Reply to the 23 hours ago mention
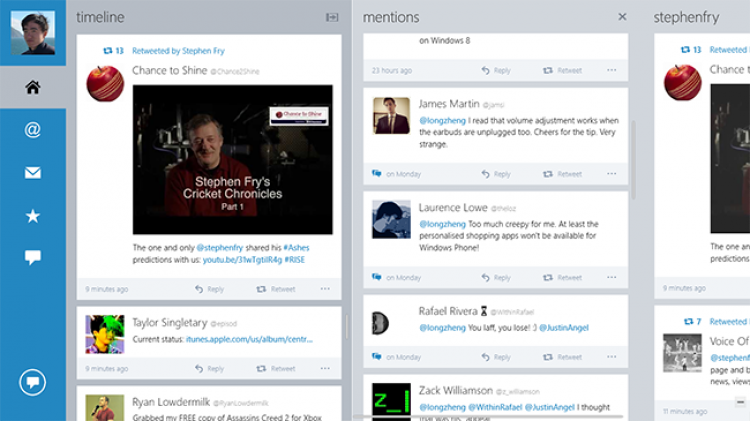Viewport: 750px width, 421px height. [x=496, y=70]
